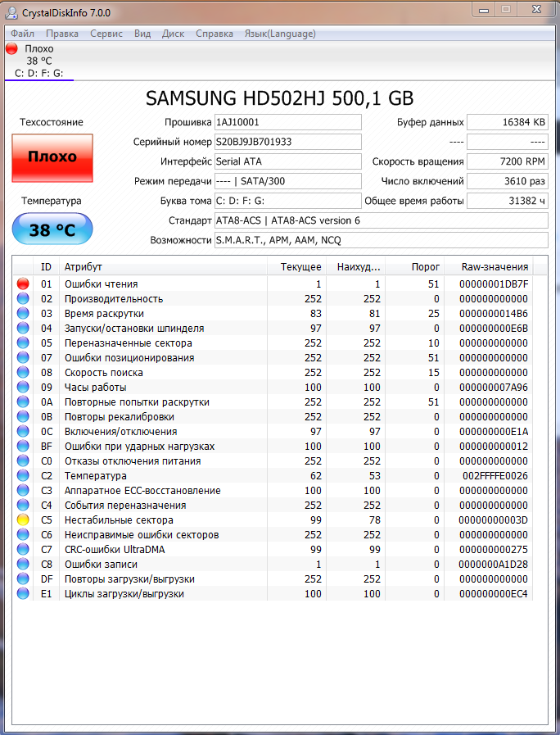560x735 pixels.
Task: Close the CrystalDiskInfo window
Action: [536, 10]
